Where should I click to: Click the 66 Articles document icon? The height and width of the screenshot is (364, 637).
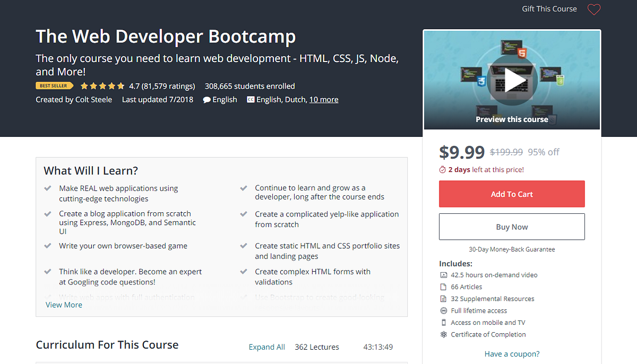[x=444, y=287]
